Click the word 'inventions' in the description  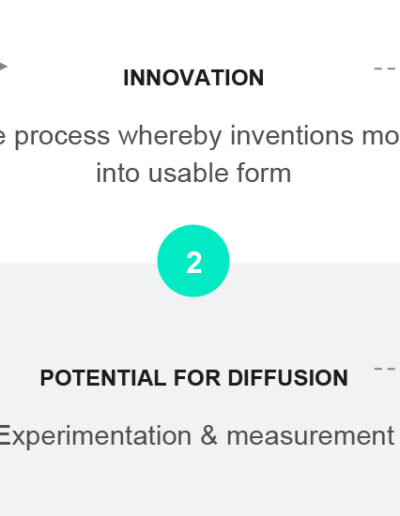tap(292, 136)
